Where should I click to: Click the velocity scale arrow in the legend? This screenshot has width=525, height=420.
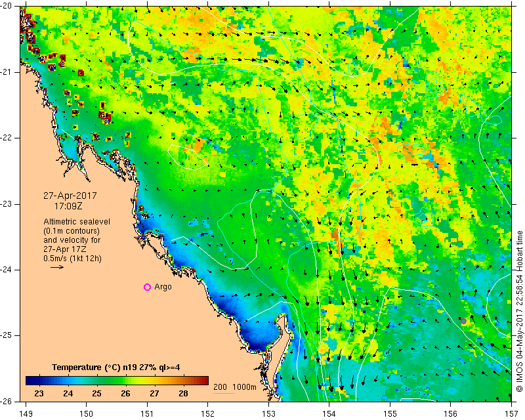click(57, 267)
